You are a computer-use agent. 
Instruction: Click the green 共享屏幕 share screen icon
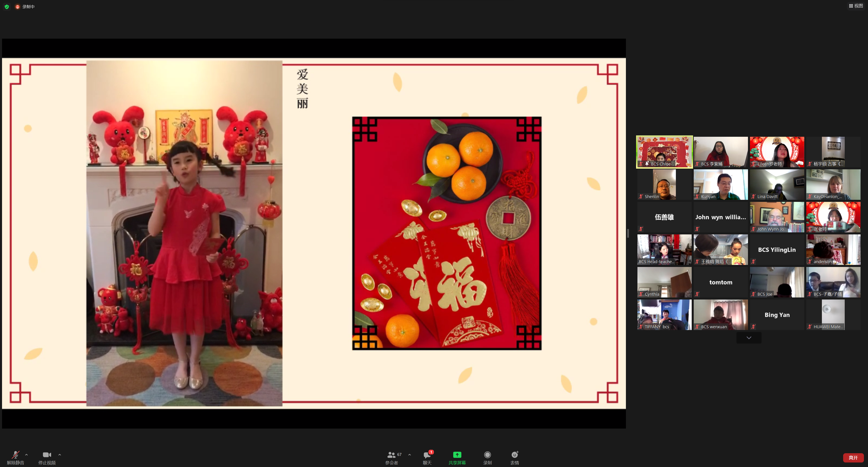tap(457, 455)
